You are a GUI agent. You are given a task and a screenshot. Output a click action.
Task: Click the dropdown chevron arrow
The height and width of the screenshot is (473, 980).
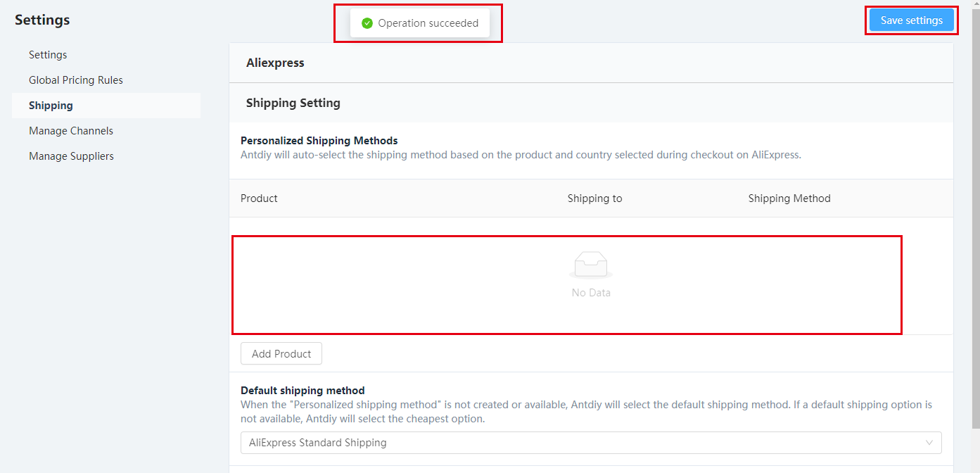tap(929, 443)
